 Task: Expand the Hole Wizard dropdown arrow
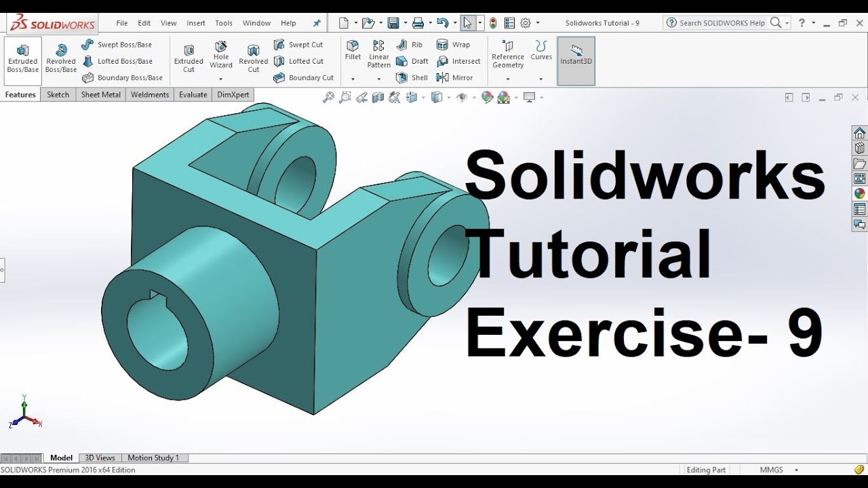(221, 79)
